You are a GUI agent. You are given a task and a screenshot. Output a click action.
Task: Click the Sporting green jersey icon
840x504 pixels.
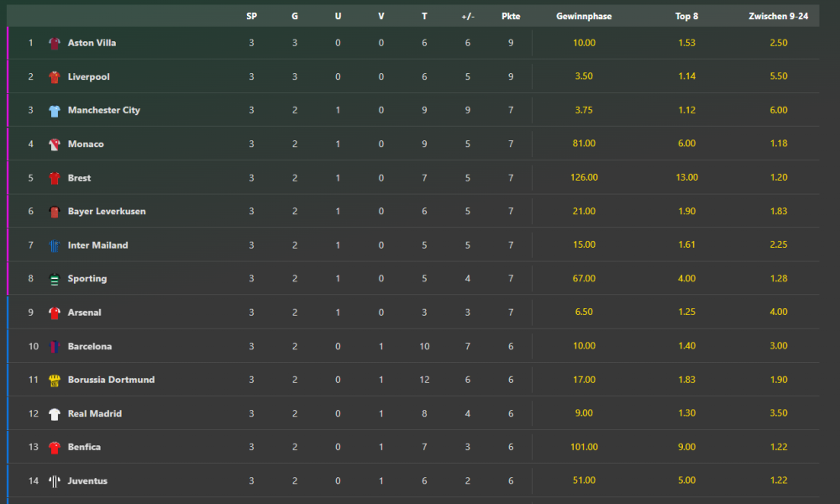coord(55,279)
